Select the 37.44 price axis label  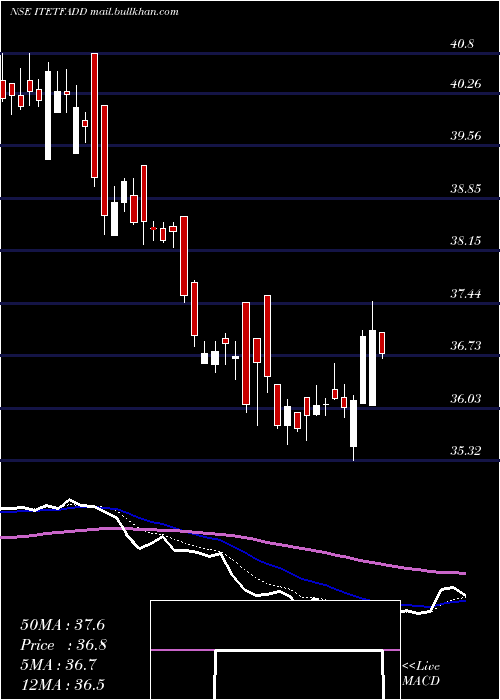(x=466, y=293)
